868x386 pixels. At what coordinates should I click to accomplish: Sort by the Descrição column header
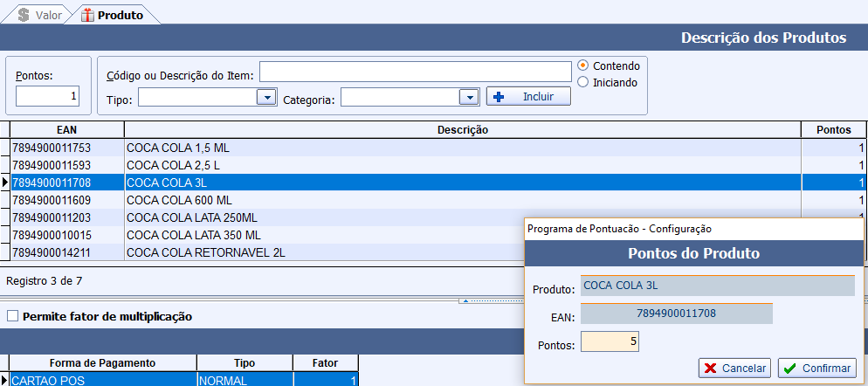coord(462,130)
